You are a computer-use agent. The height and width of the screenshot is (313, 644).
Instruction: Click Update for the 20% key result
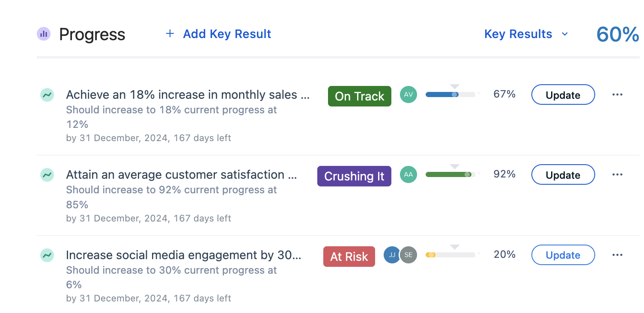click(x=563, y=255)
